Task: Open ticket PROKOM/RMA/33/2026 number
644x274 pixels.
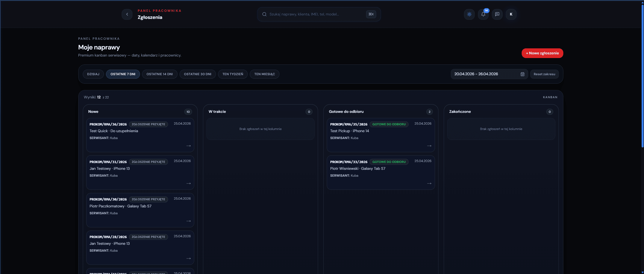Action: pos(349,162)
